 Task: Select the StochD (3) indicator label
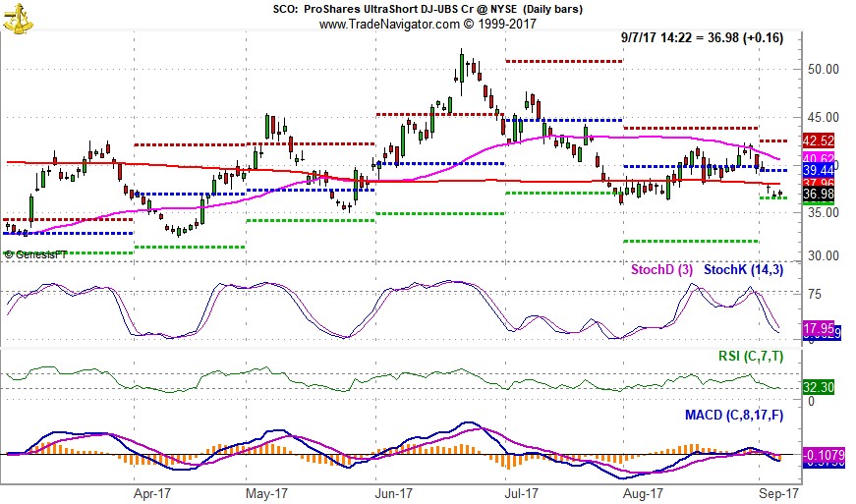(x=660, y=268)
